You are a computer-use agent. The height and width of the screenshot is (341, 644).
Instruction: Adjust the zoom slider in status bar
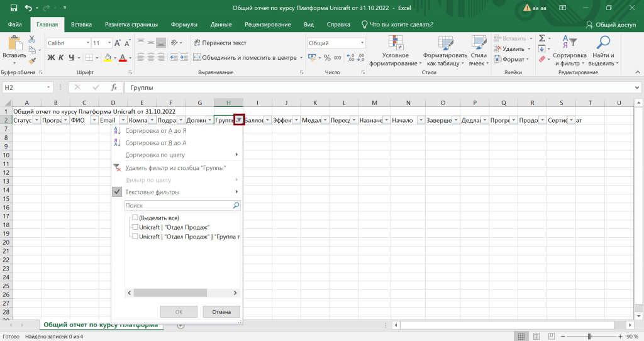coord(589,337)
